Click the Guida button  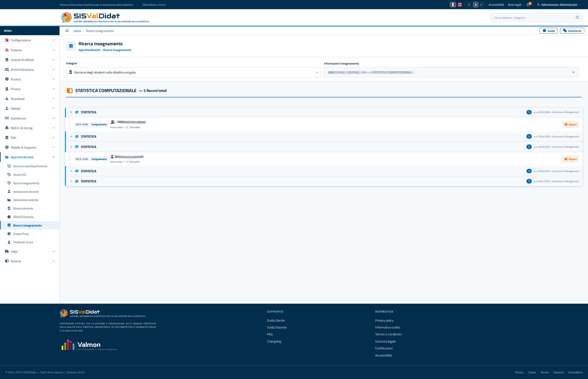[x=548, y=31]
